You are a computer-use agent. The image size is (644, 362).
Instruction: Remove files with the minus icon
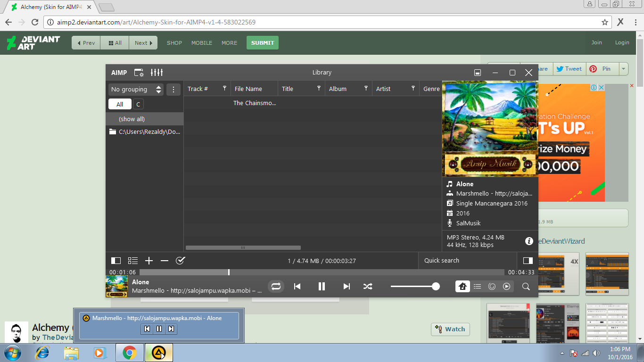[165, 261]
